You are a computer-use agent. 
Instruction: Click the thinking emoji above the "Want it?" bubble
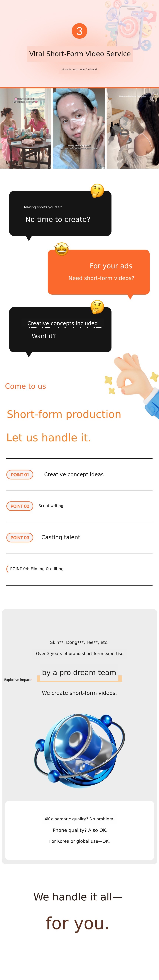[x=97, y=307]
